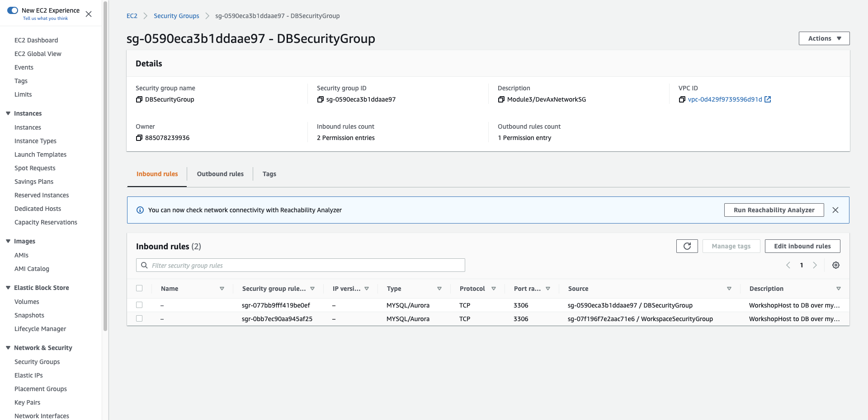Open Events in sidebar
Screen dimensions: 868x420
(x=24, y=67)
